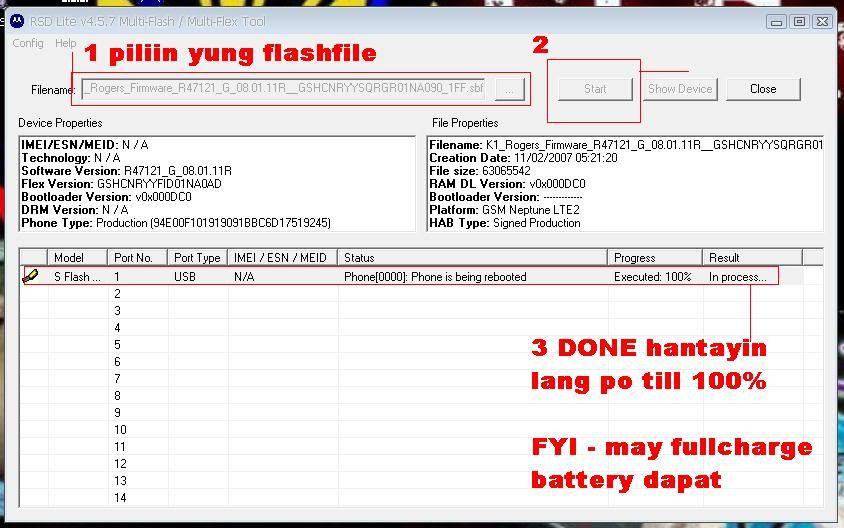The image size is (844, 528).
Task: Click the 'Executed: 100%' progress cell
Action: click(652, 277)
